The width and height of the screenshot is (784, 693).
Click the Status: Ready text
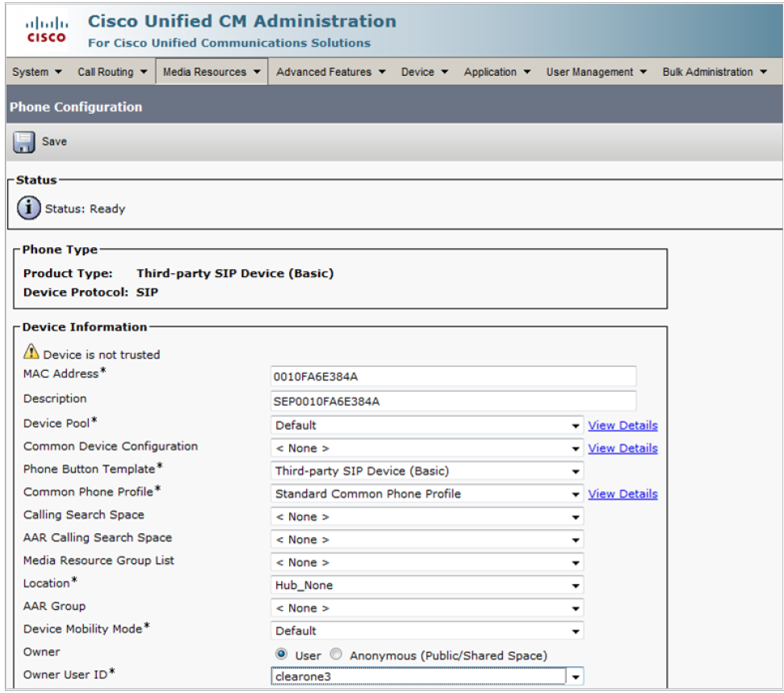85,209
